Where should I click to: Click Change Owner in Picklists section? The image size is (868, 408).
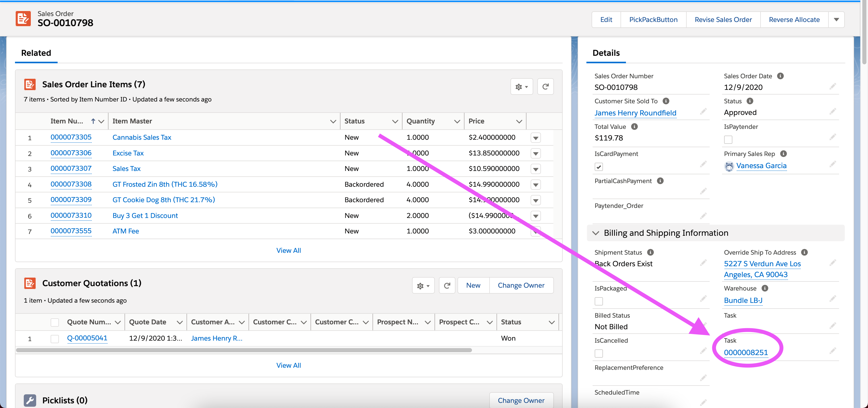521,400
